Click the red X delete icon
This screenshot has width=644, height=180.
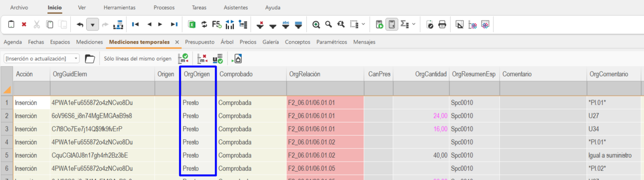click(24, 24)
